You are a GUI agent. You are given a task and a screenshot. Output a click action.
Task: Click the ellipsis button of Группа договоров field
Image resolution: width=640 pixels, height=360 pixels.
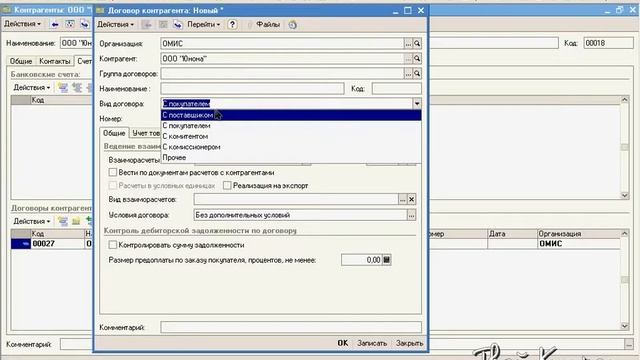coord(408,74)
